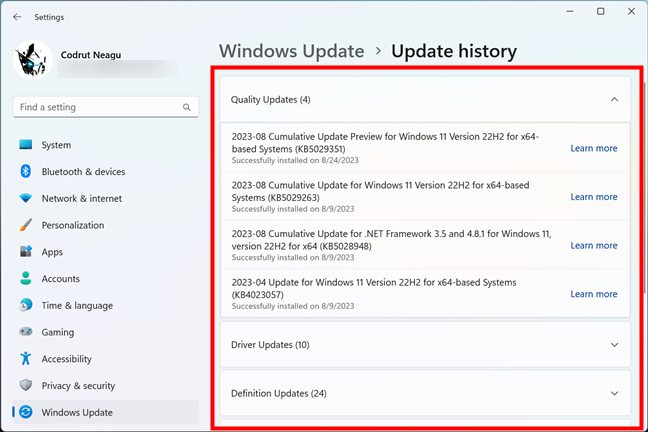
Task: Expand the Definition Updates section chevron
Action: pos(615,393)
